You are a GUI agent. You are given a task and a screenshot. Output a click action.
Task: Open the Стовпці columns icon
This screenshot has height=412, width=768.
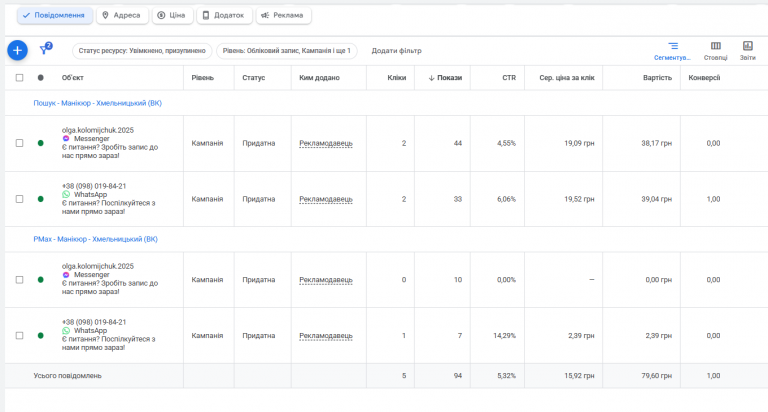pos(716,50)
